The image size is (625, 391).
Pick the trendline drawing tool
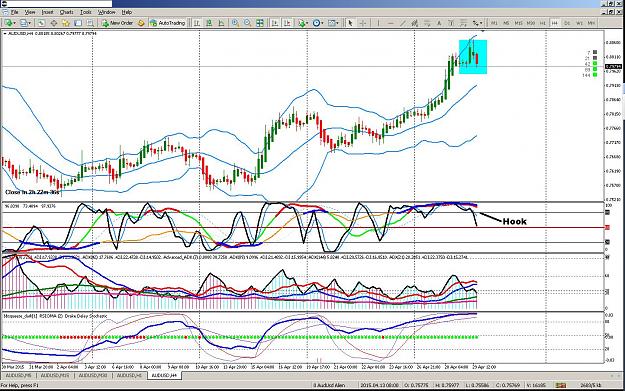coord(403,23)
